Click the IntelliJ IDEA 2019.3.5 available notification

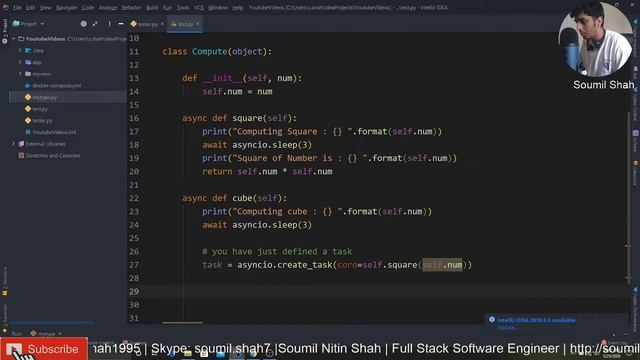tap(536, 320)
